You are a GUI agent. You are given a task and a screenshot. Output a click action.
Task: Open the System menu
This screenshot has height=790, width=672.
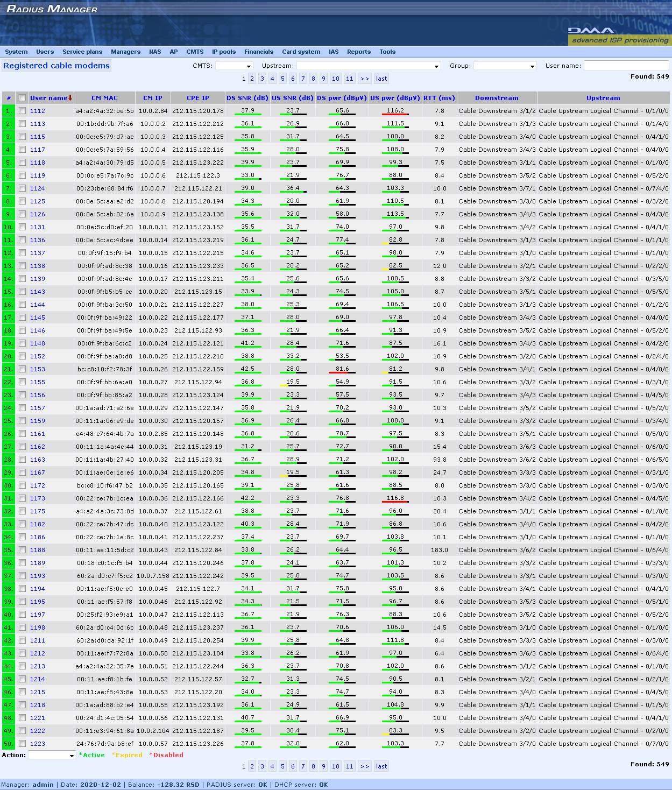pyautogui.click(x=16, y=52)
